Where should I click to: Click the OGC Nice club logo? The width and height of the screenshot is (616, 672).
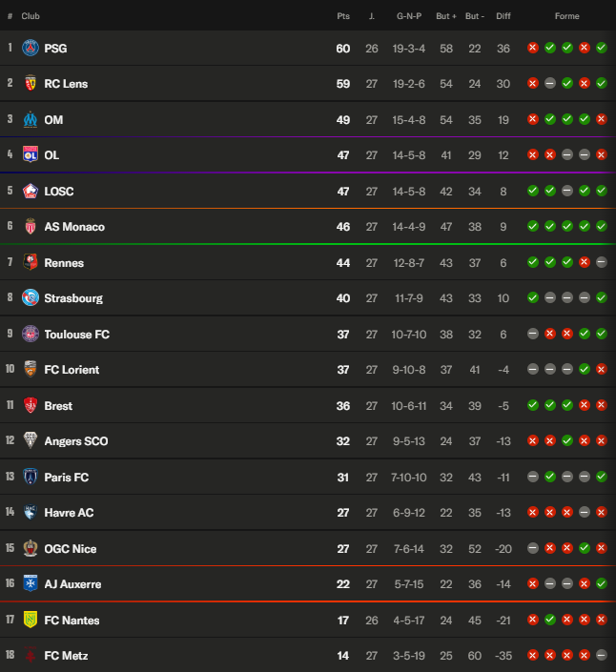pos(31,548)
